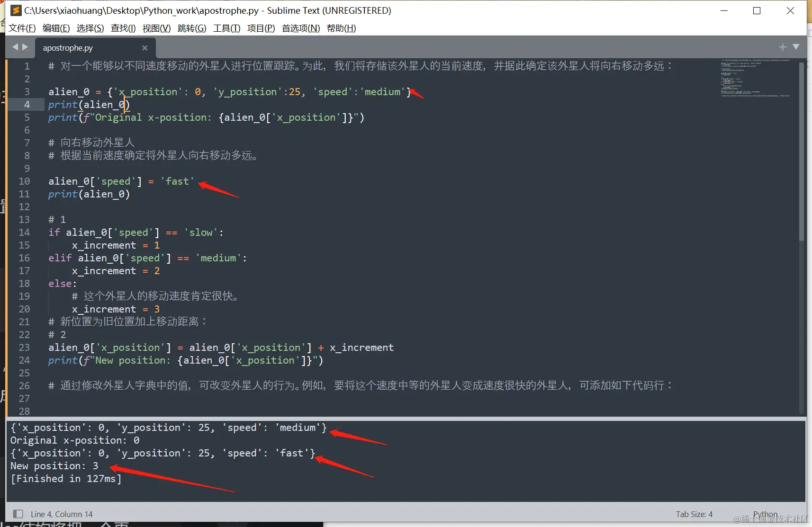Open the 编辑(E) menu
Image resolution: width=812 pixels, height=527 pixels.
56,28
